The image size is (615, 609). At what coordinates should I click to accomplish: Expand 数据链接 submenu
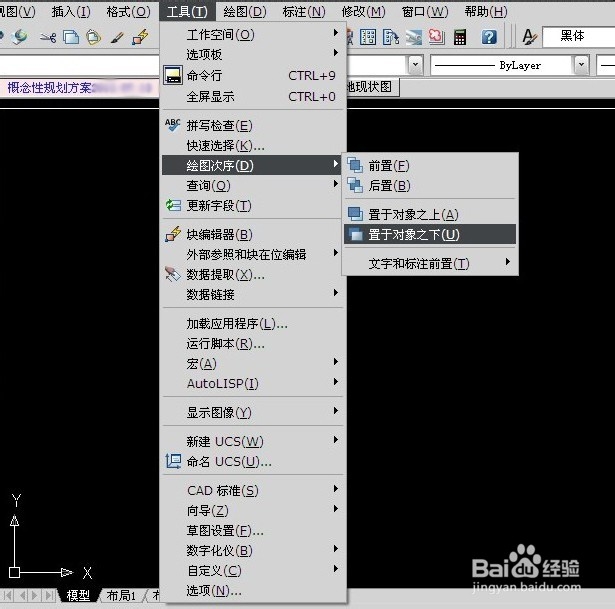click(253, 294)
